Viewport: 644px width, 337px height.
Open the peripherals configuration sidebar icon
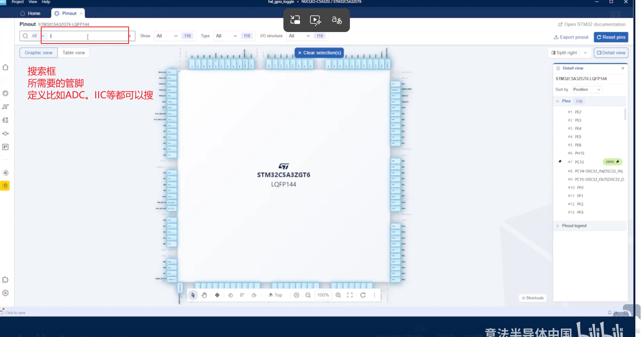(x=6, y=120)
